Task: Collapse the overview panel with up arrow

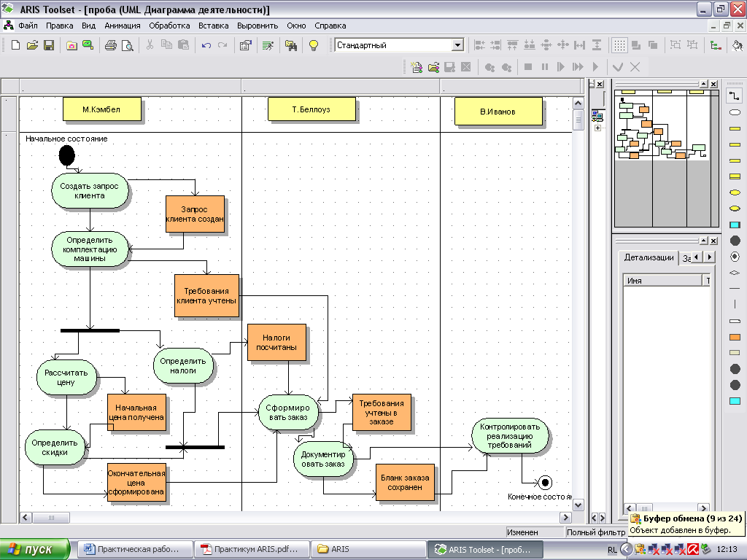Action: (x=704, y=84)
